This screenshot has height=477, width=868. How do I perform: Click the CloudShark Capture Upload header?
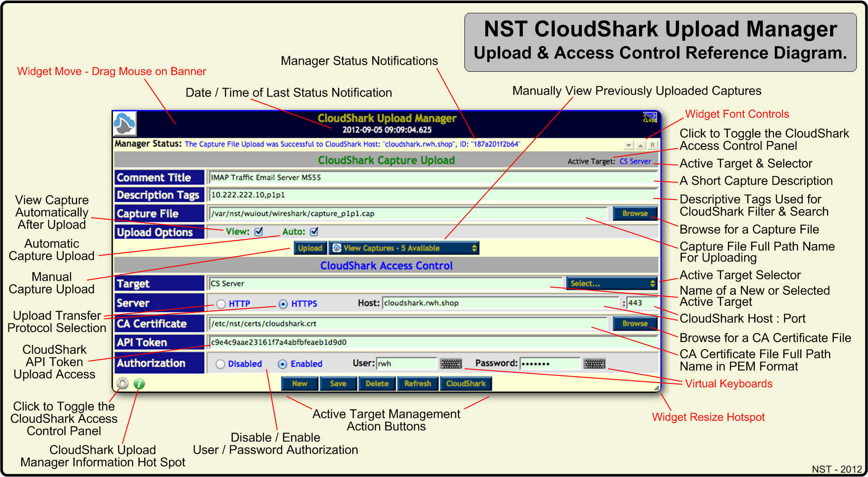click(386, 160)
